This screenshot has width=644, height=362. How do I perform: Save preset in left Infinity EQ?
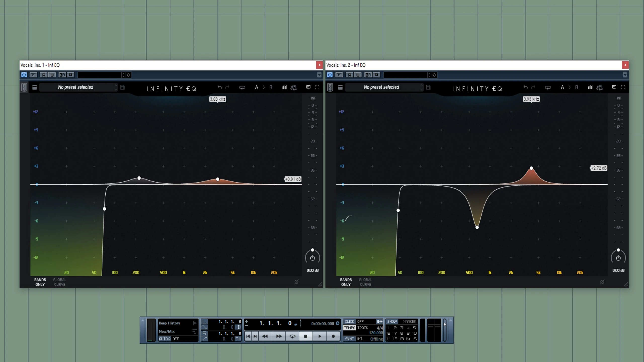click(x=123, y=87)
